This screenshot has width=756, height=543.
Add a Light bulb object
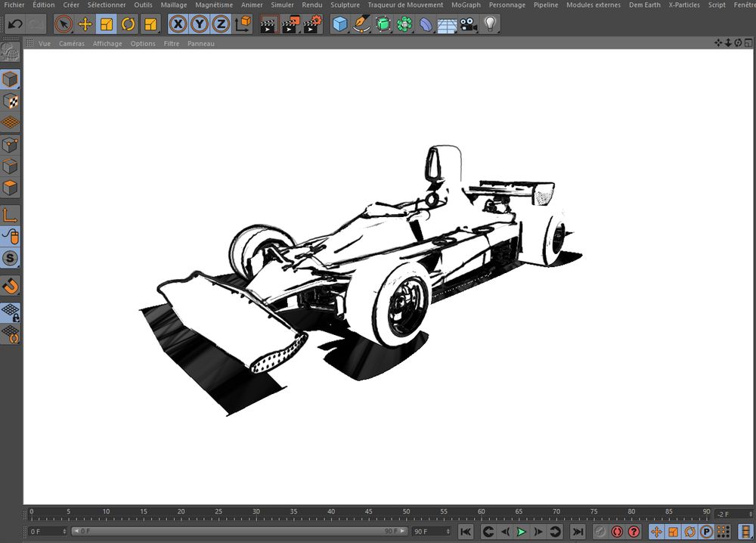pyautogui.click(x=490, y=24)
